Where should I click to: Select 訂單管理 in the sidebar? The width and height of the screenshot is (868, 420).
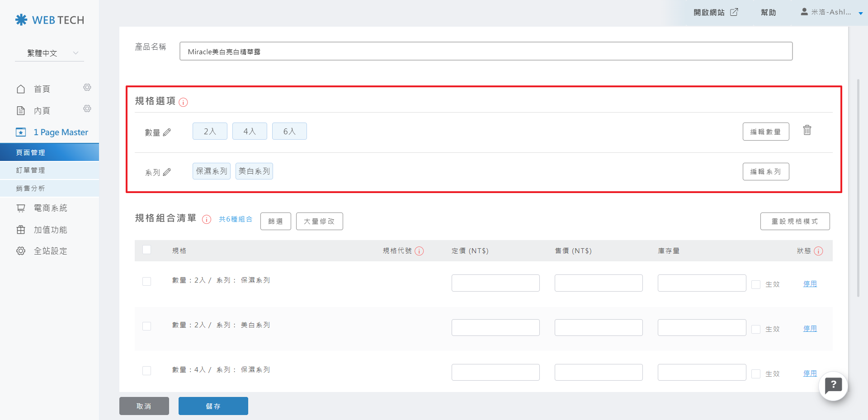[31, 170]
